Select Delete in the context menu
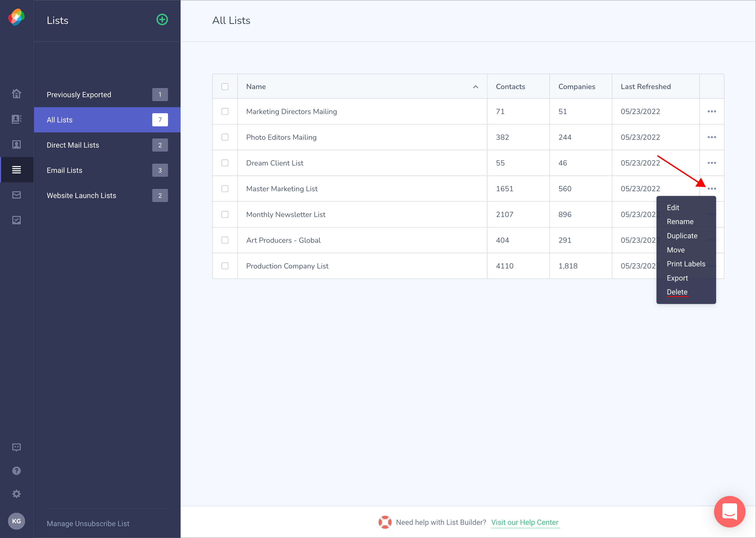Viewport: 756px width, 538px height. tap(677, 292)
